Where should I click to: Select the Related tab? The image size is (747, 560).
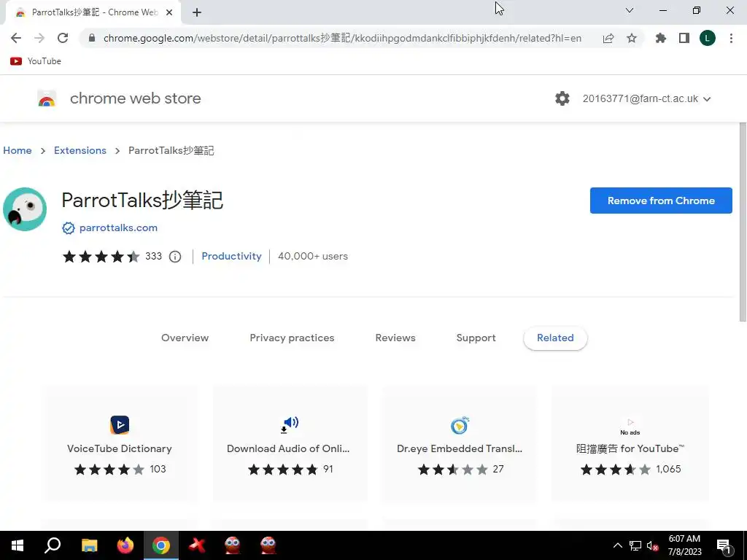pyautogui.click(x=555, y=338)
